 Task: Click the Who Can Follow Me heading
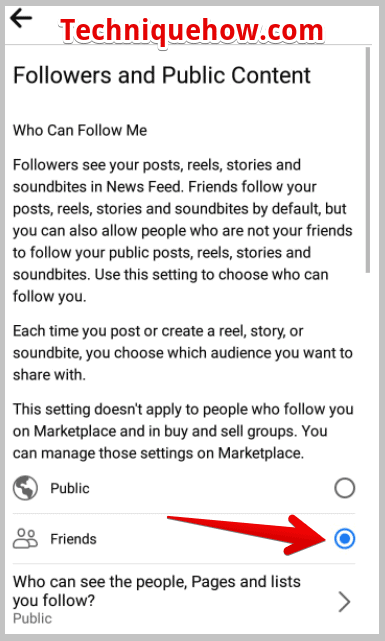[x=80, y=130]
